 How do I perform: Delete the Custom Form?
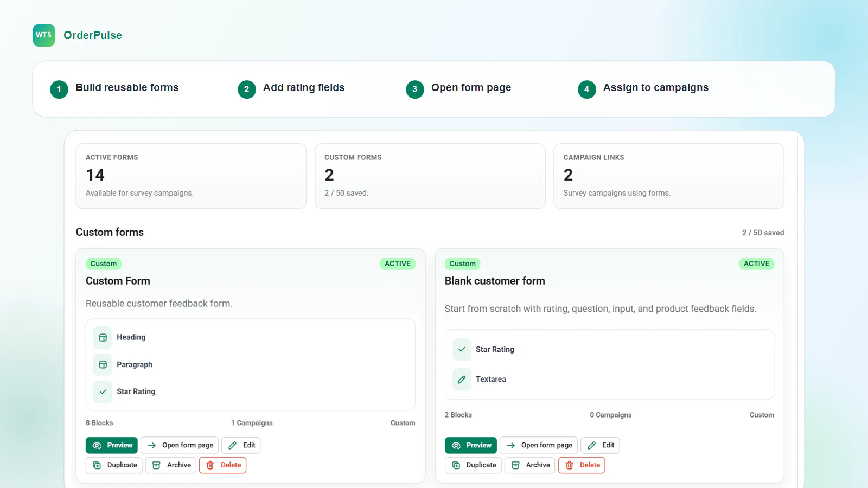[x=223, y=465]
